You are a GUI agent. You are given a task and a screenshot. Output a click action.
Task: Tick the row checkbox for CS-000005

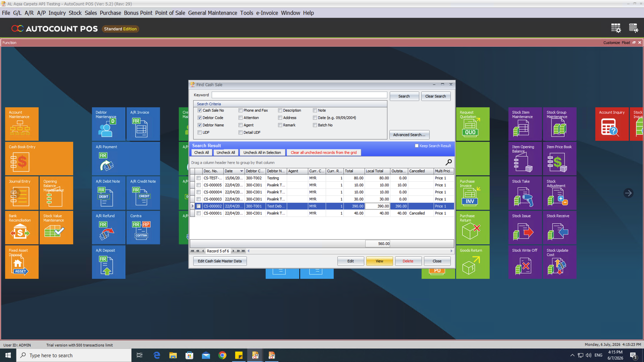(199, 185)
